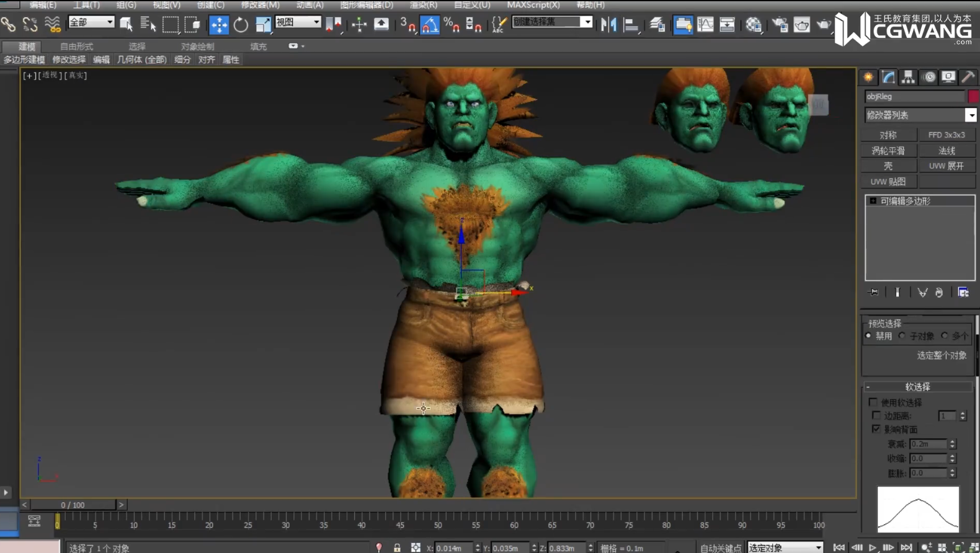Open the 渲染(R) menu
This screenshot has width=980, height=553.
[x=424, y=5]
